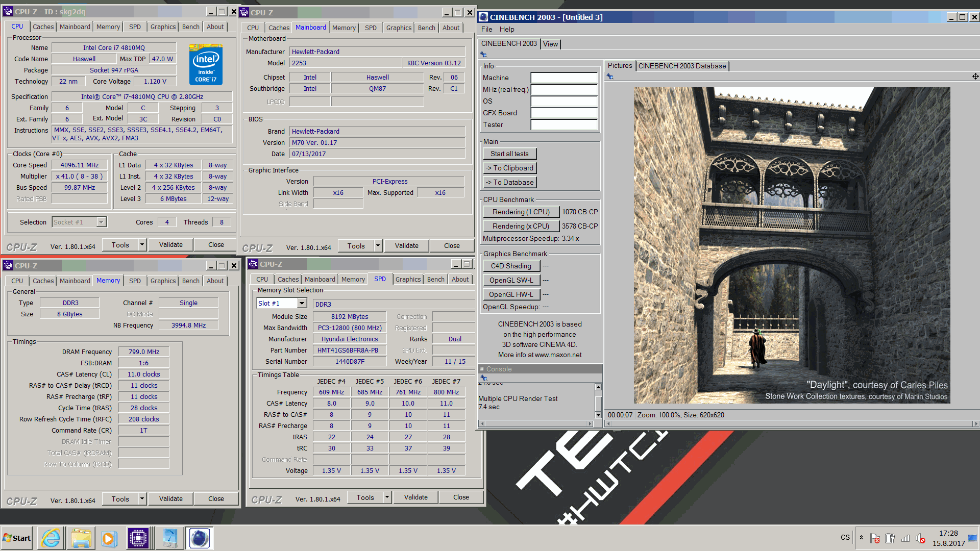Click the power/battery tray icon

tap(890, 538)
